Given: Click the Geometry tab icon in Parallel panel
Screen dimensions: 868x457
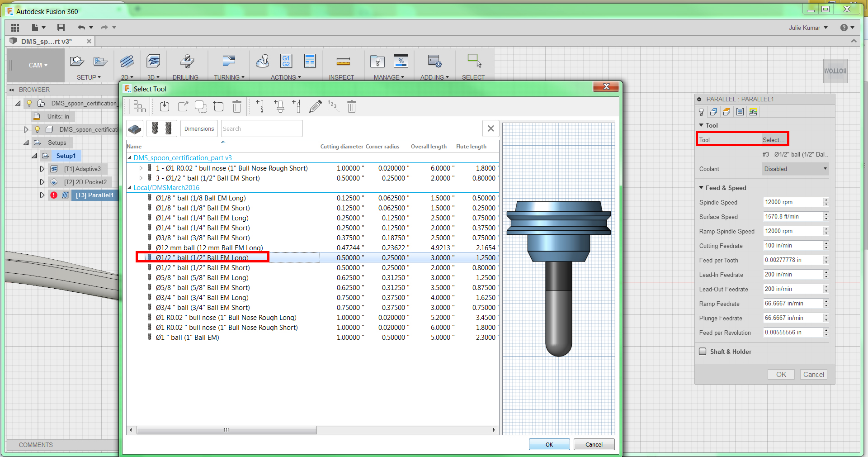Looking at the screenshot, I should (x=713, y=112).
